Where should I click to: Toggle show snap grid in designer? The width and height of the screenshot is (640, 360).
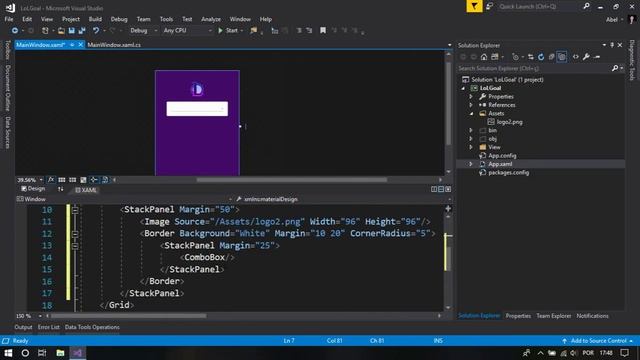[x=62, y=180]
